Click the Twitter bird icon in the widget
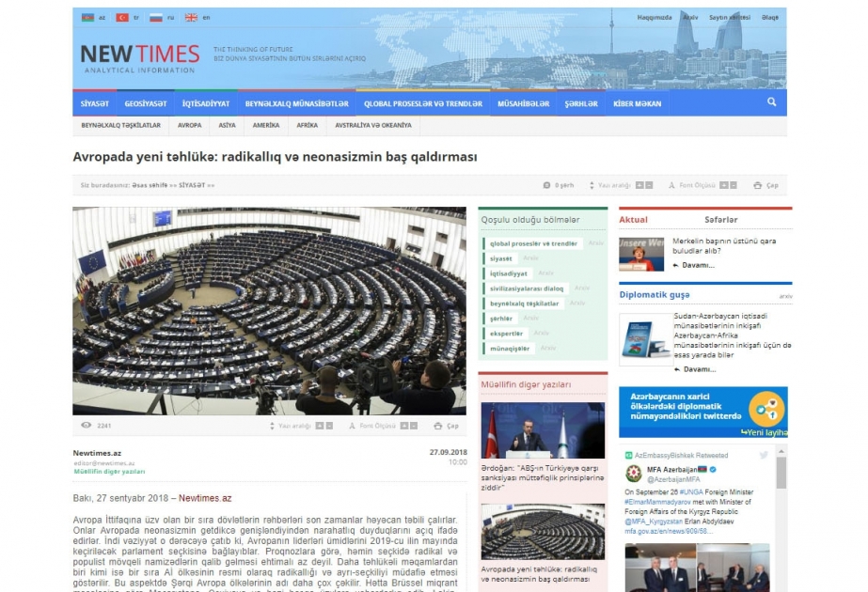Viewport: 868px width, 592px height. coord(764,456)
